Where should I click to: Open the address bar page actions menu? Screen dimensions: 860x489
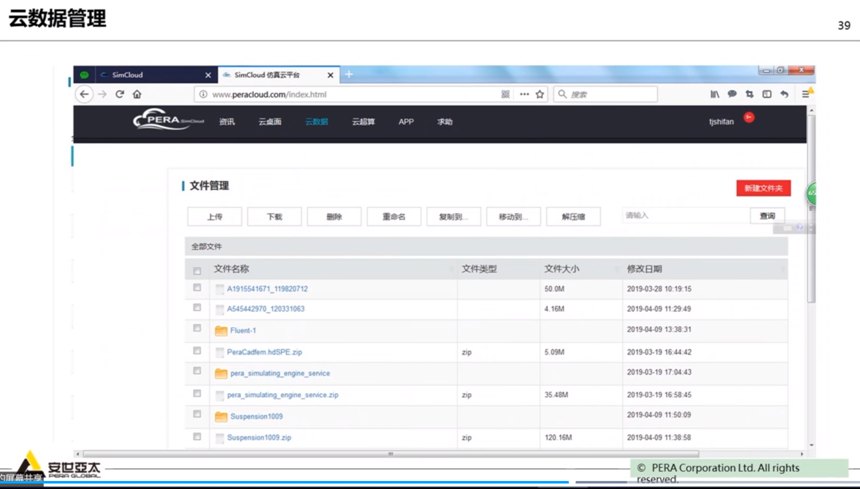[x=524, y=94]
